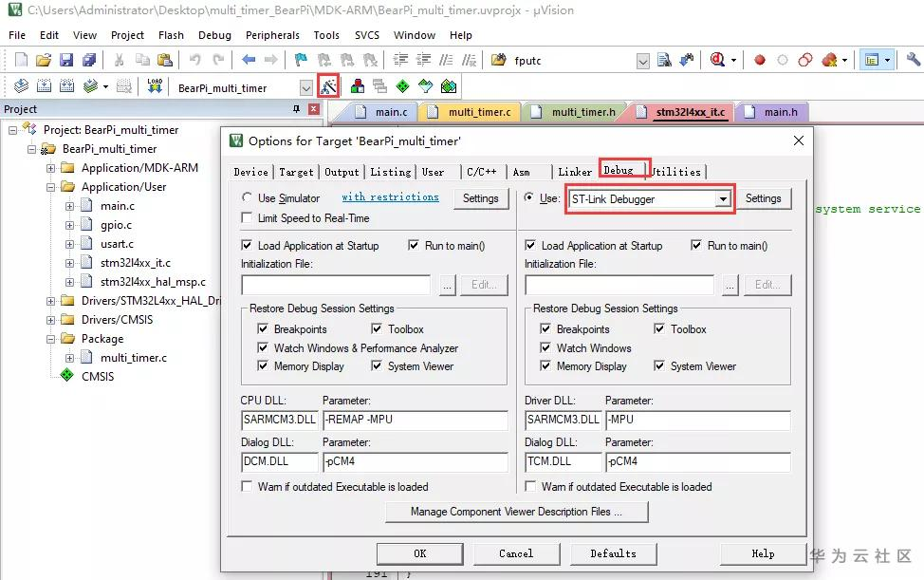The width and height of the screenshot is (924, 580).
Task: Click the Translate file icon
Action: pyautogui.click(x=21, y=86)
